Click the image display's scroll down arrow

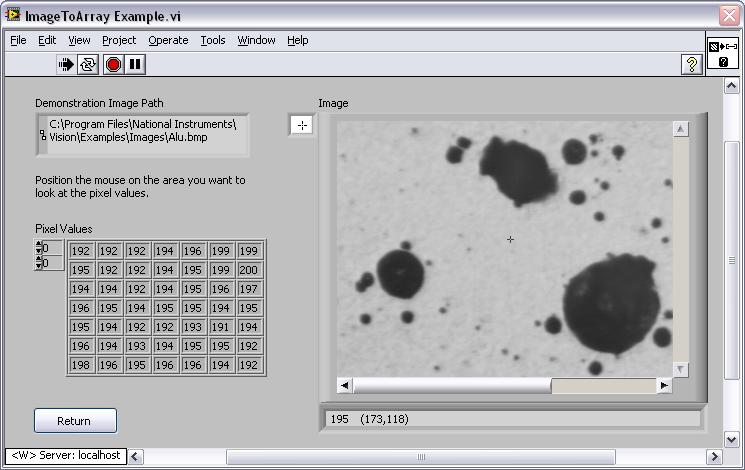681,369
